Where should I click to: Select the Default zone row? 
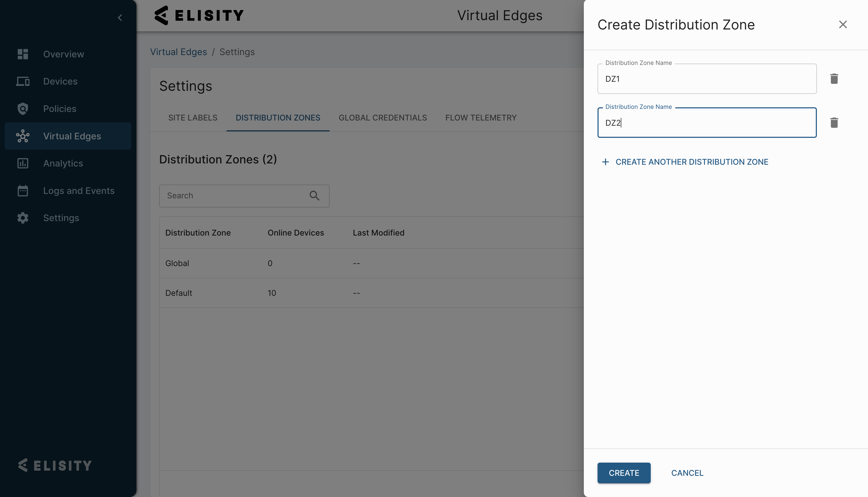coord(371,293)
